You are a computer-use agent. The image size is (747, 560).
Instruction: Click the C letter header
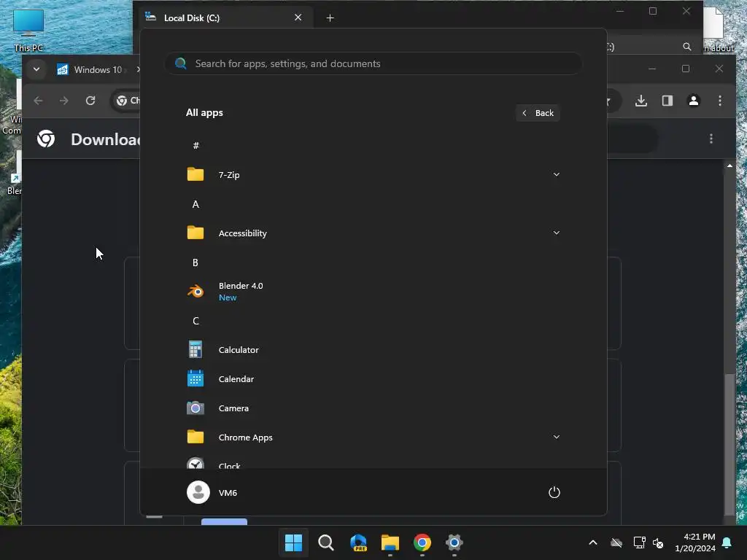point(196,321)
